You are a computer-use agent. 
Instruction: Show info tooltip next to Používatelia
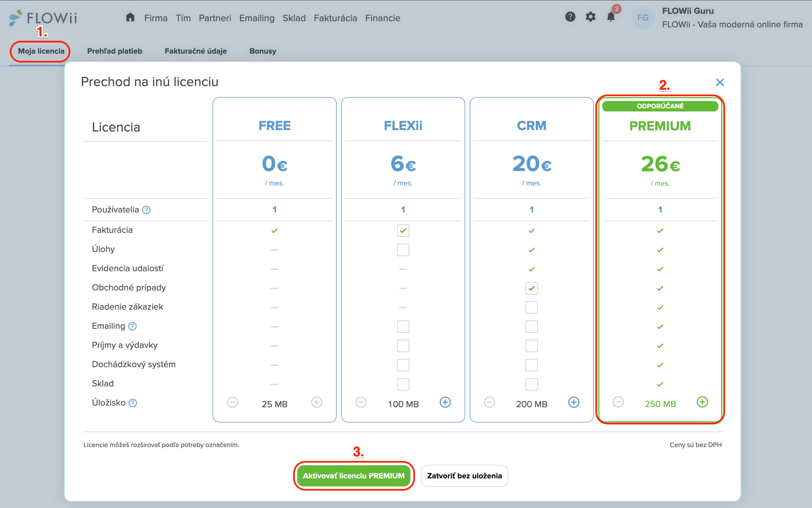146,210
